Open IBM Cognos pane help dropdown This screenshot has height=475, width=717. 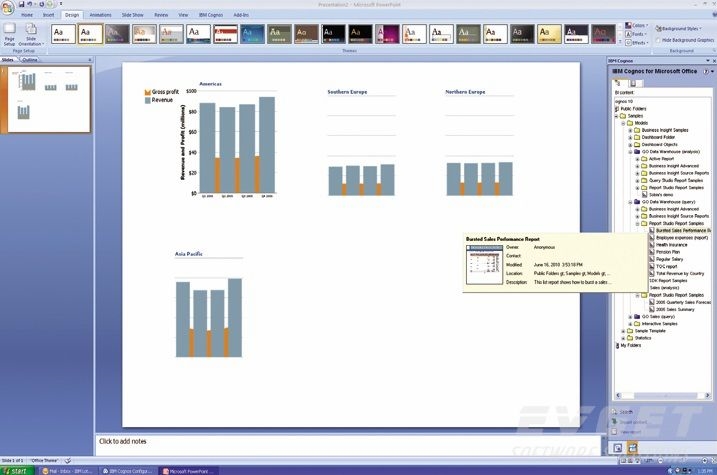tap(712, 72)
